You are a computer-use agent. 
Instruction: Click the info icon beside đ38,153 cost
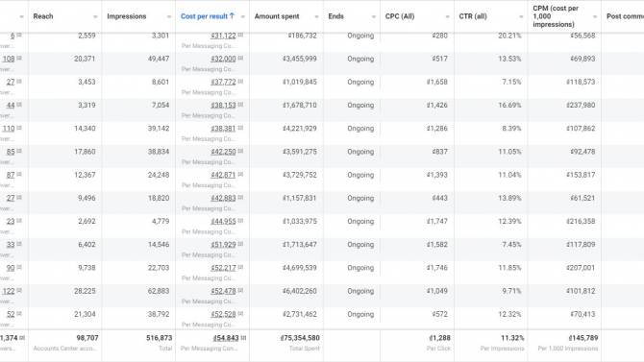[240, 105]
